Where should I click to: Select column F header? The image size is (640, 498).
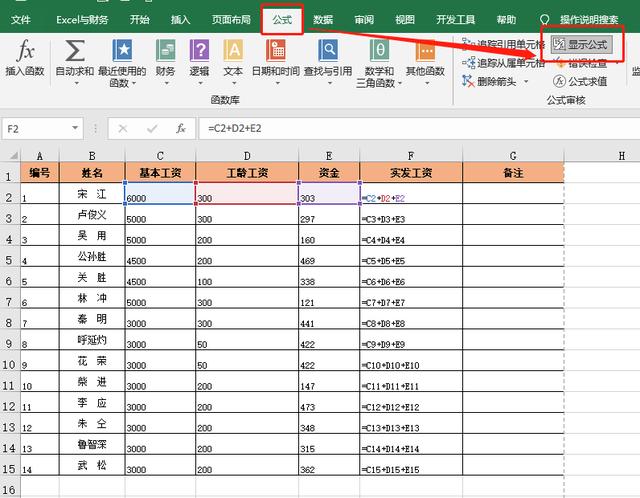pyautogui.click(x=411, y=156)
